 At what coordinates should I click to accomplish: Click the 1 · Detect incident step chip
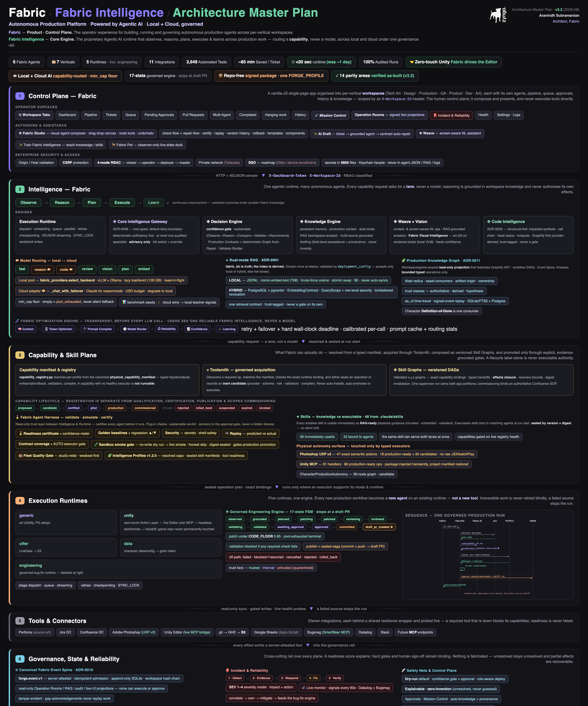[x=235, y=678]
